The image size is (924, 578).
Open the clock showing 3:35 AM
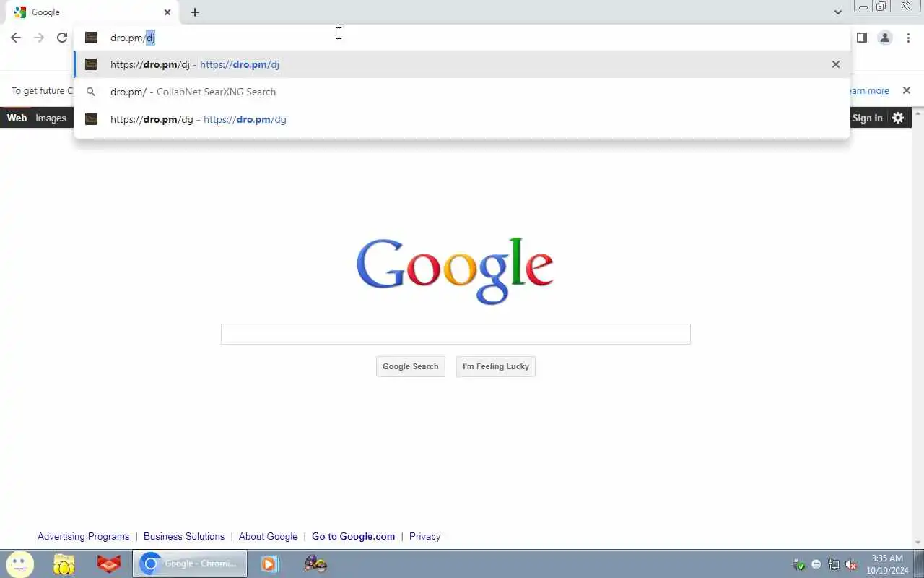click(x=887, y=564)
